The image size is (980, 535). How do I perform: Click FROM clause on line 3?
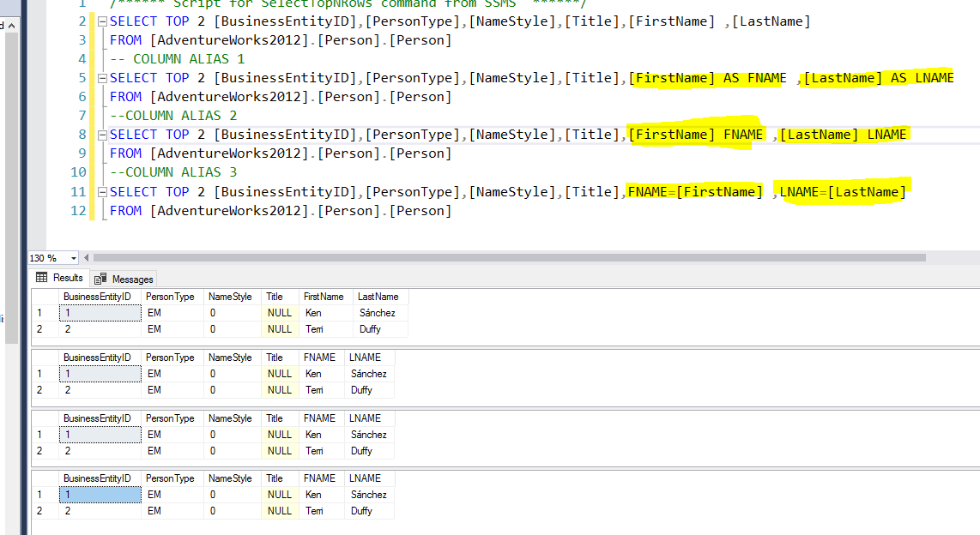point(280,40)
